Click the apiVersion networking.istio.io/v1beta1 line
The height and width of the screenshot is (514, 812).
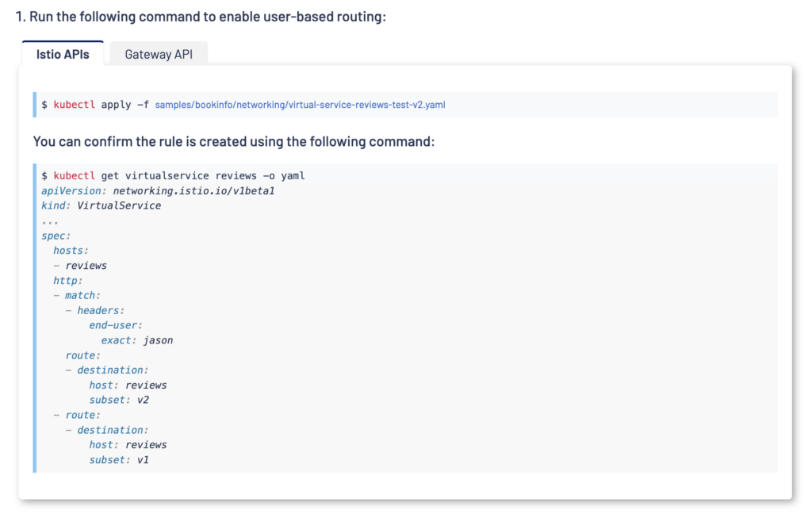tap(158, 190)
